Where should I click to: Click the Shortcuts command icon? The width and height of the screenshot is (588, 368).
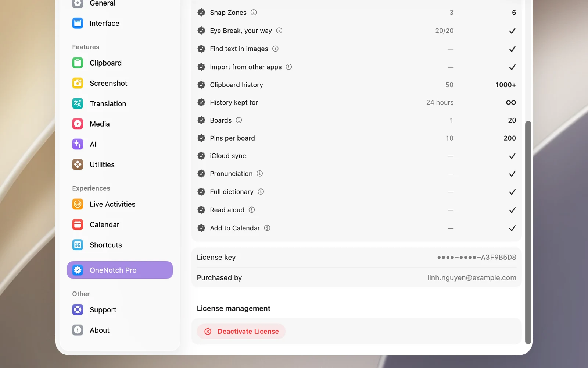pos(78,245)
